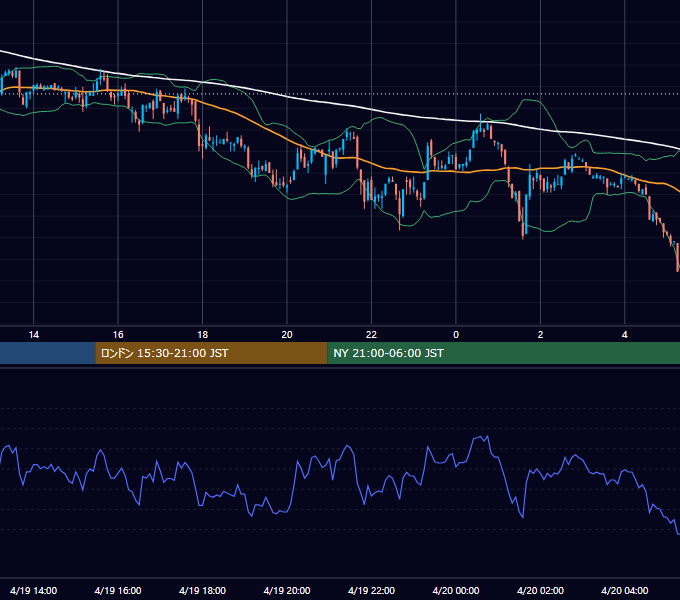680x600 pixels.
Task: Click hour label 0 on price chart axis
Action: (x=456, y=335)
